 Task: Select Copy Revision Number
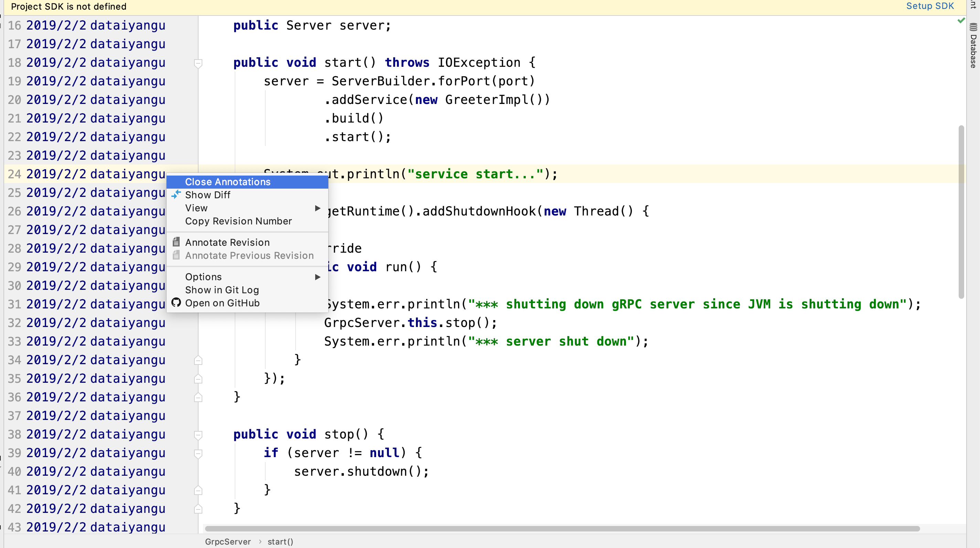pyautogui.click(x=247, y=221)
